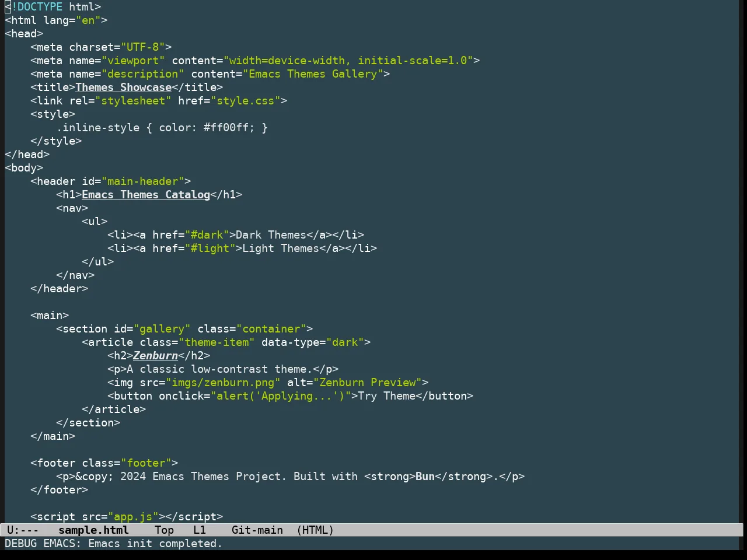Screen dimensions: 747x560
Task: Click the 'Dark Themes' link text
Action: coord(271,235)
